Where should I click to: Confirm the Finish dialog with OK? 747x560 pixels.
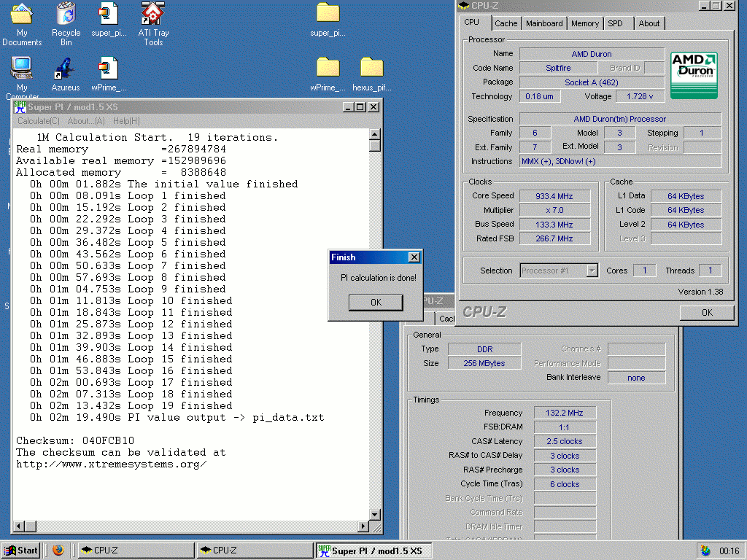click(x=376, y=303)
